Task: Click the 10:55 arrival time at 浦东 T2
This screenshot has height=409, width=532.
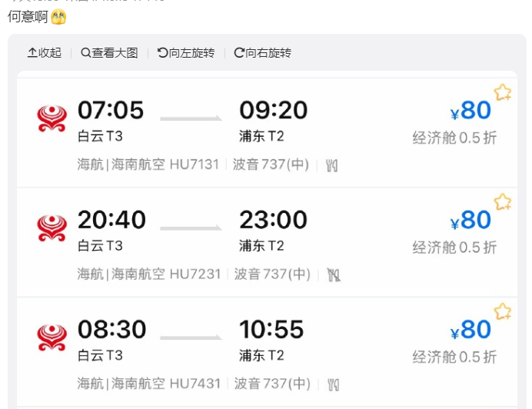Action: coord(271,330)
